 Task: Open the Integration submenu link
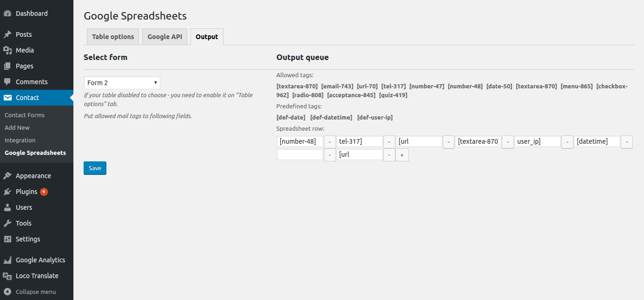coord(20,140)
